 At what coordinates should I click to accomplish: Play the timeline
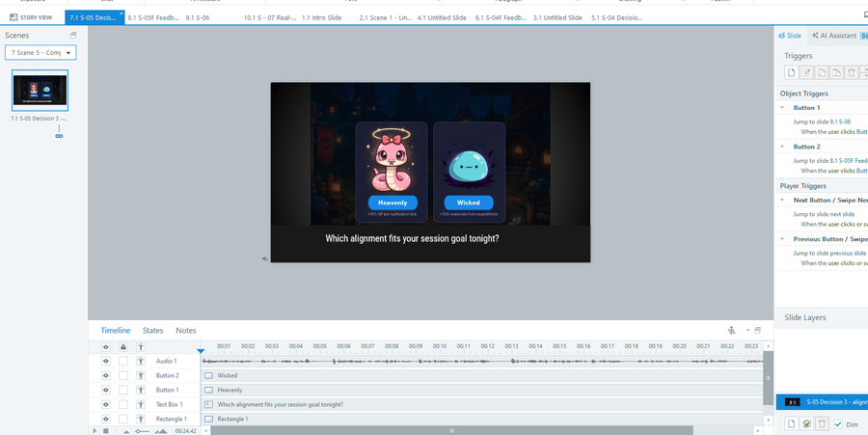(x=95, y=430)
